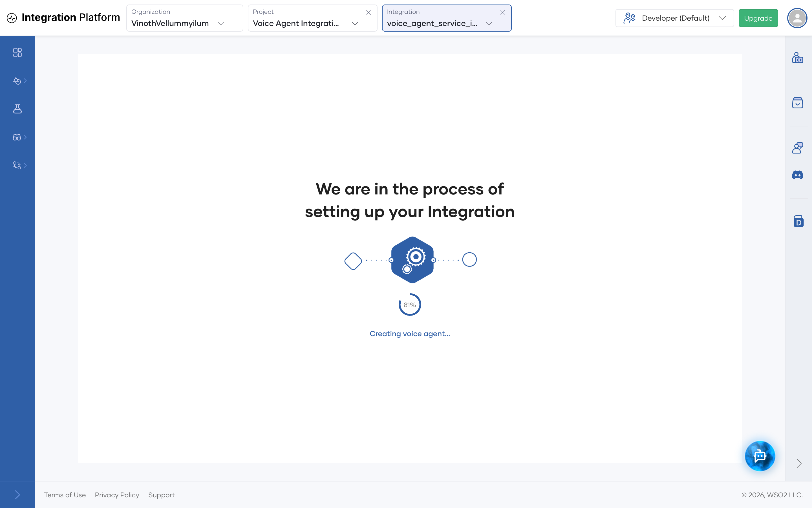Expand the binoculars sidebar submenu chevron
The width and height of the screenshot is (812, 508).
25,137
